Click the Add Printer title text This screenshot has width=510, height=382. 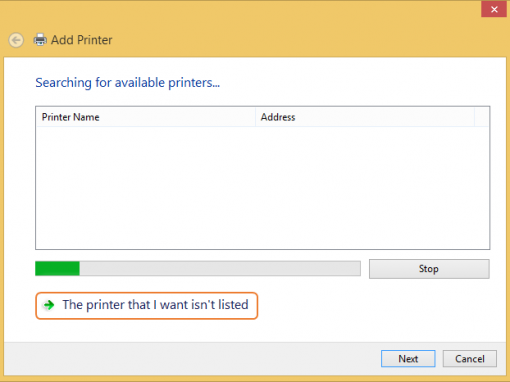[x=82, y=40]
